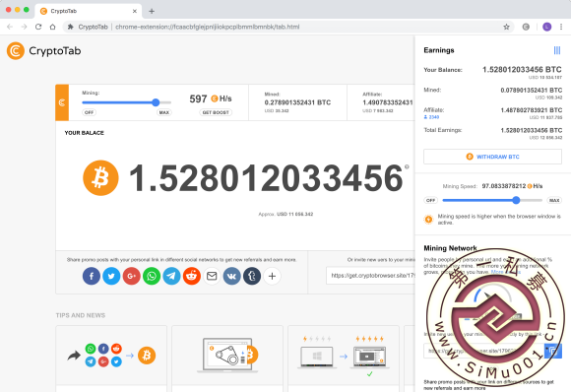Viewport: 571px width, 392px height.
Task: Click the referral link input field
Action: click(x=370, y=276)
